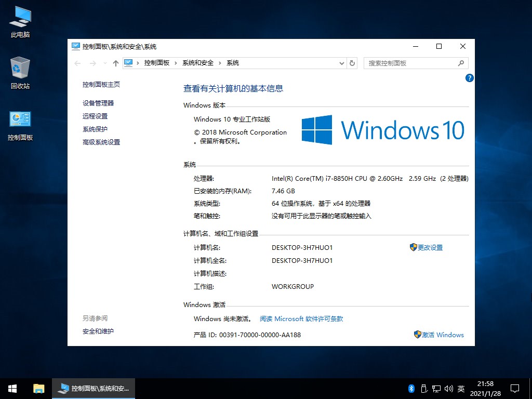
Task: Select the 系统 breadcrumb
Action: [233, 63]
